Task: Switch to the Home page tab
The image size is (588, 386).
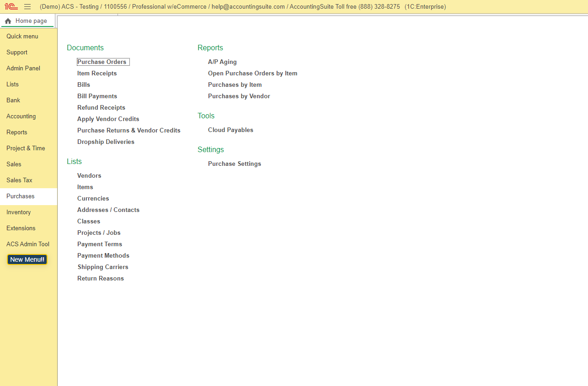Action: click(27, 21)
